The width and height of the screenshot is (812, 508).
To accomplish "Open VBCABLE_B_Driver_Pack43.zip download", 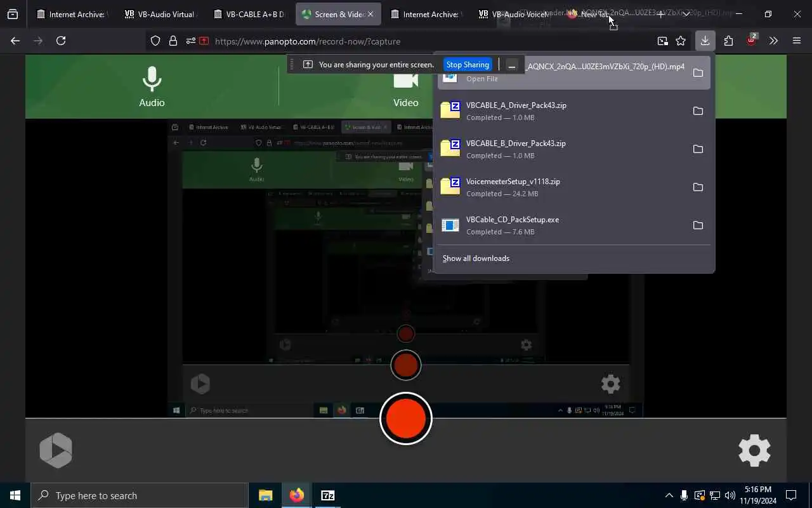I will pyautogui.click(x=560, y=149).
